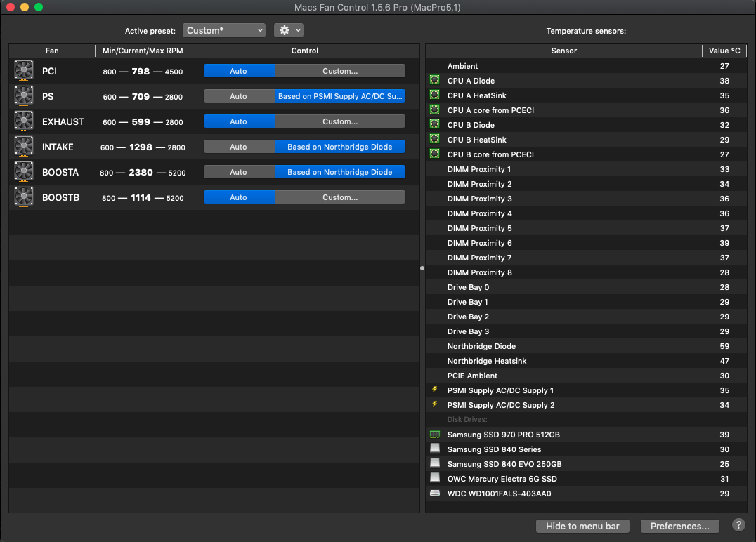Select the PCIE Ambient sensor row
The height and width of the screenshot is (542, 756).
click(x=586, y=376)
